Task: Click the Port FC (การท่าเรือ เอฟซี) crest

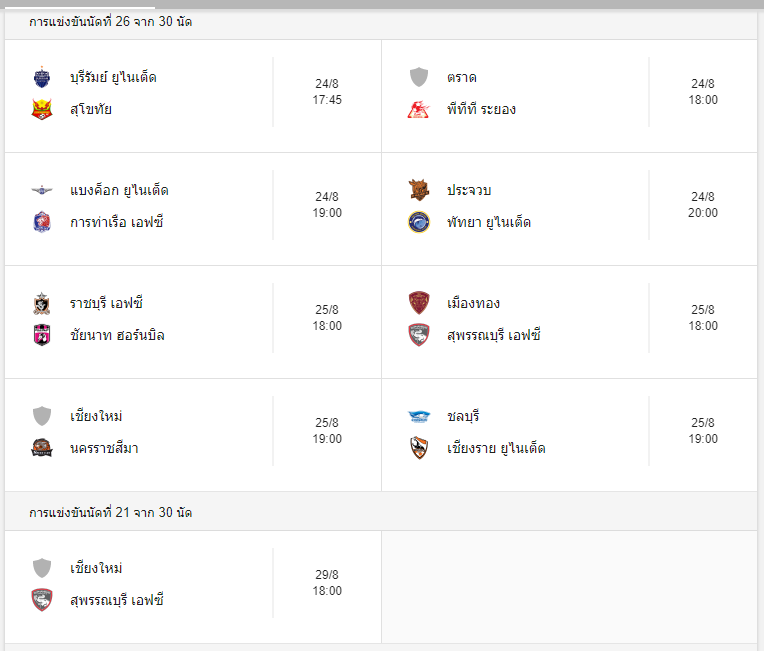Action: 41,222
